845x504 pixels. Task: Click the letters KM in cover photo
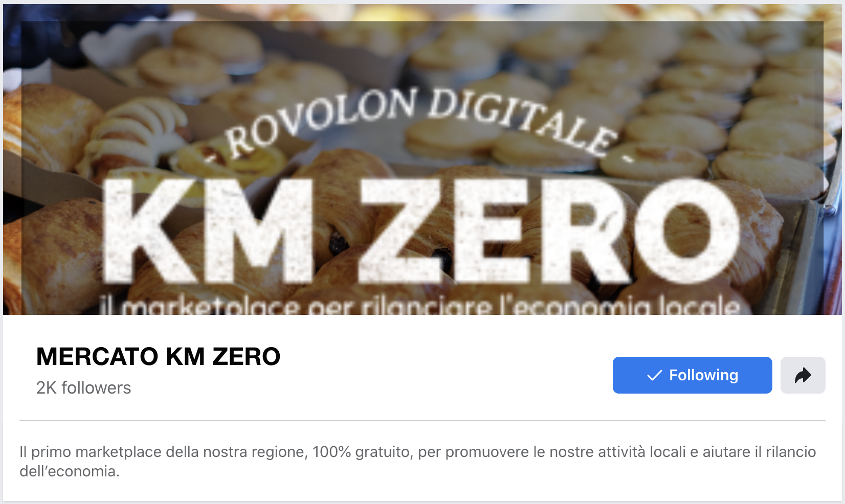click(x=208, y=231)
